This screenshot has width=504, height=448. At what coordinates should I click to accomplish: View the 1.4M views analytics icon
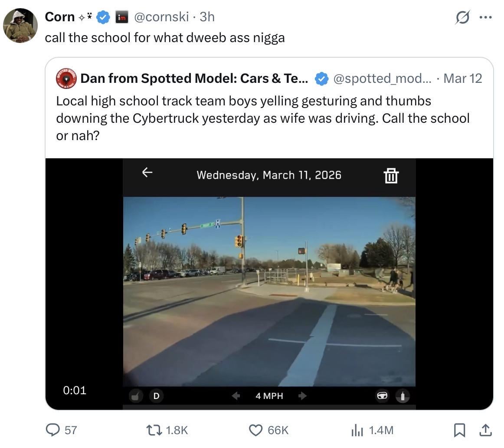(357, 430)
